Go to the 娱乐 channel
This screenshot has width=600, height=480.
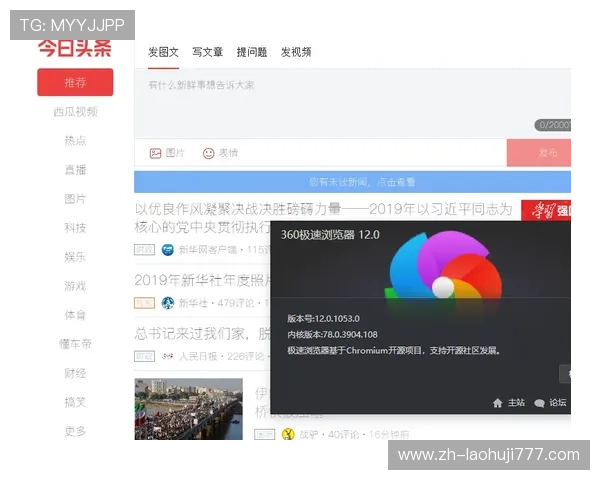tap(75, 257)
